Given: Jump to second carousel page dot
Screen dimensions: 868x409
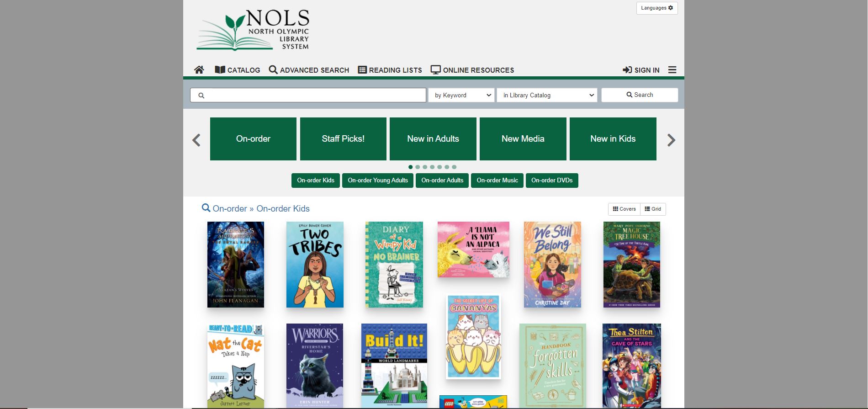Looking at the screenshot, I should click(x=418, y=167).
